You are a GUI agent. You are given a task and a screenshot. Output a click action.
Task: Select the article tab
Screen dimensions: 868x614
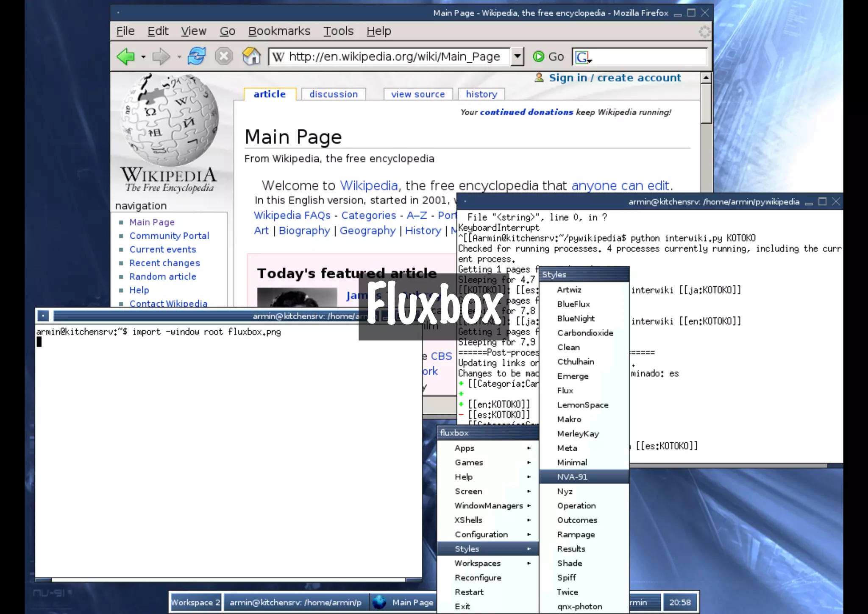pyautogui.click(x=270, y=94)
